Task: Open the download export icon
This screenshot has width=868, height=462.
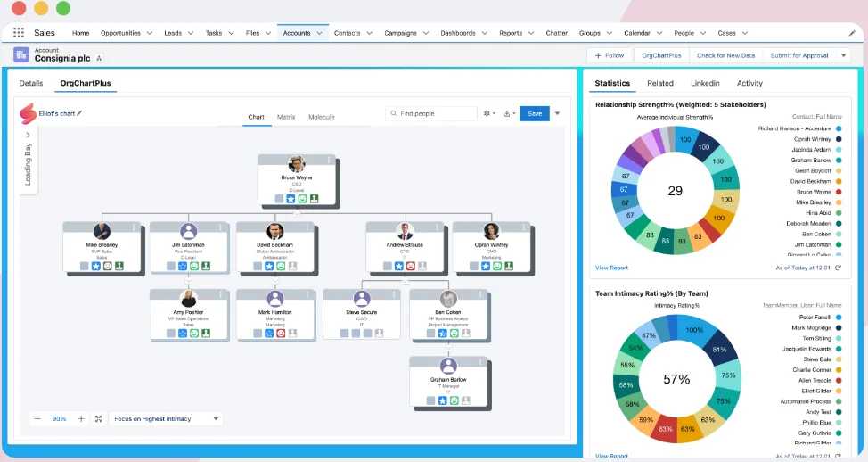Action: pos(506,113)
